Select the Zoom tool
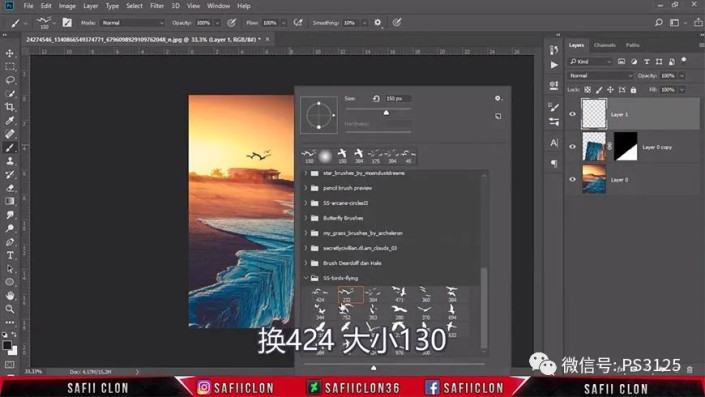 coord(9,309)
